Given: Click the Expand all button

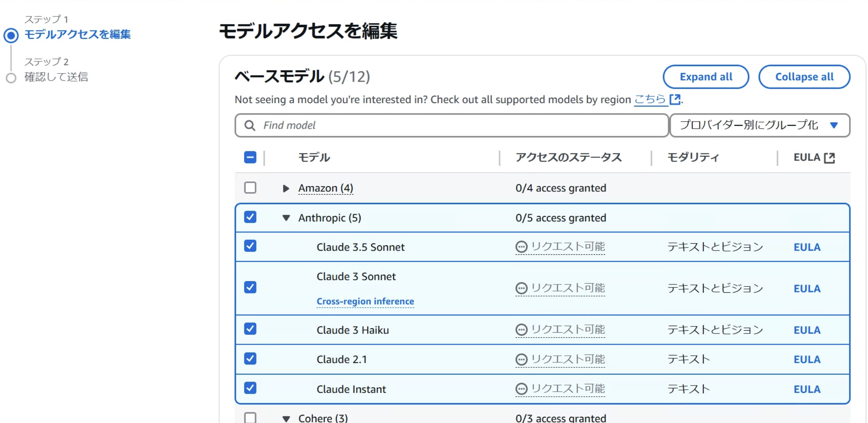Looking at the screenshot, I should coord(705,76).
